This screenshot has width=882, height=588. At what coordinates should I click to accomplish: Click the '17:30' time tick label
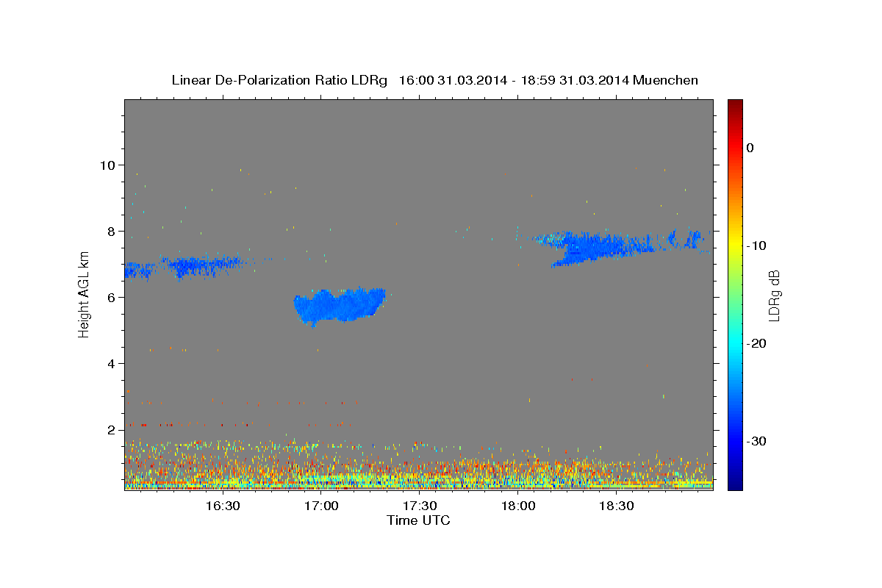(420, 506)
